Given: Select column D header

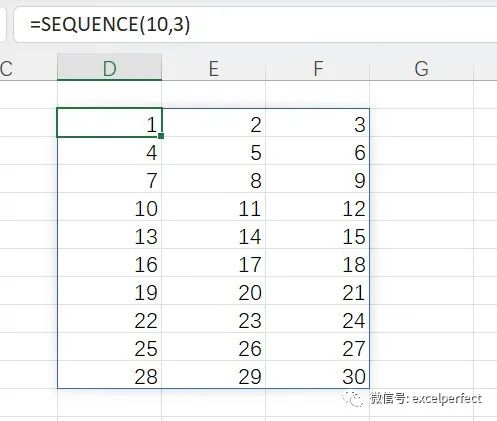Looking at the screenshot, I should [x=109, y=67].
